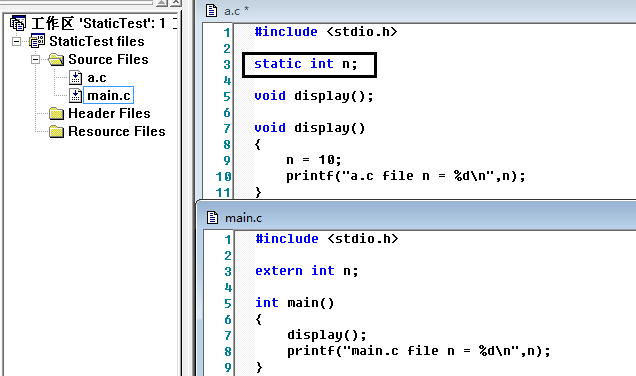
Task: Click the 'display();' call in main.c
Action: (x=327, y=335)
